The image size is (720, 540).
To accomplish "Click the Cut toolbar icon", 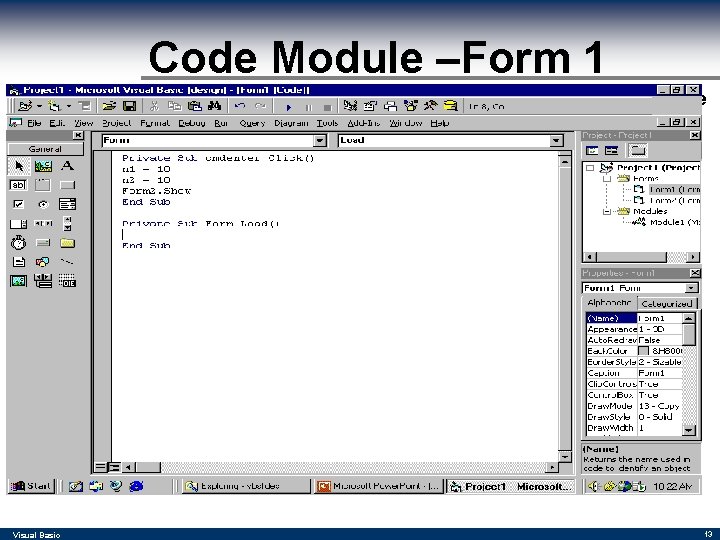I will [154, 106].
